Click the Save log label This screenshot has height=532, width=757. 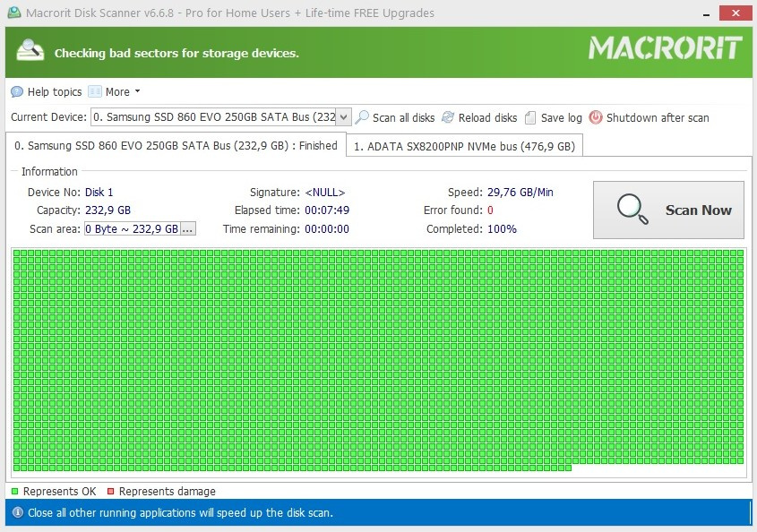point(562,117)
